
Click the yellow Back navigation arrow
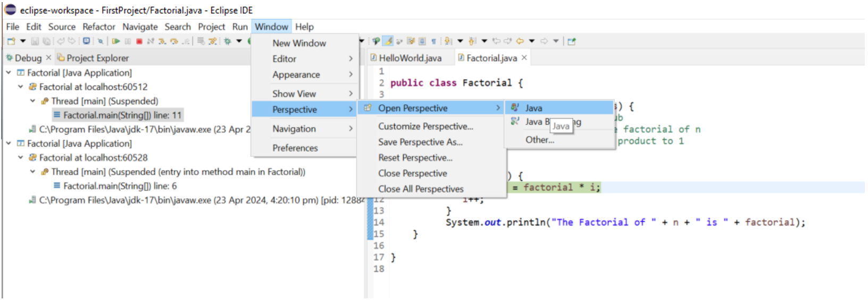click(x=520, y=41)
